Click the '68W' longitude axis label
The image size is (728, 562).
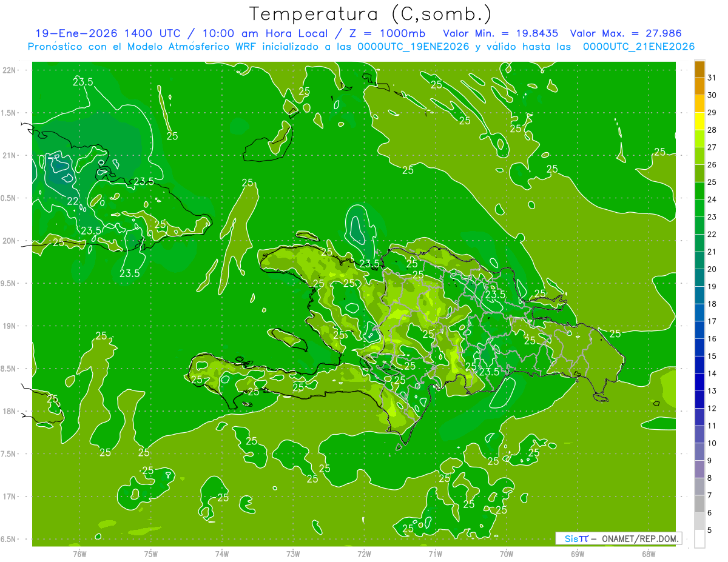point(649,554)
